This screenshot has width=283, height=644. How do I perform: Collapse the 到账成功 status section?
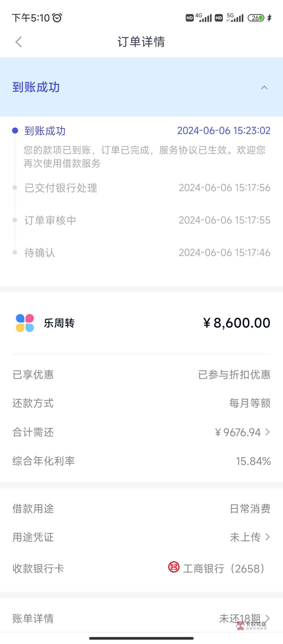[x=264, y=87]
